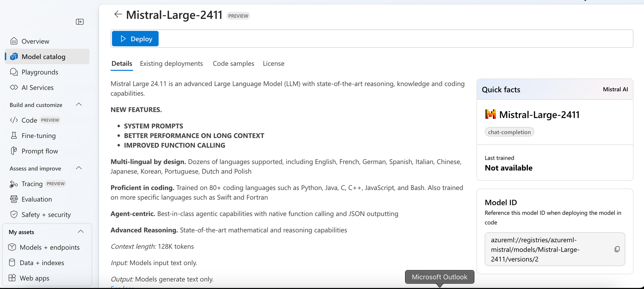Collapse the My assets section
Image resolution: width=644 pixels, height=289 pixels.
pos(81,232)
